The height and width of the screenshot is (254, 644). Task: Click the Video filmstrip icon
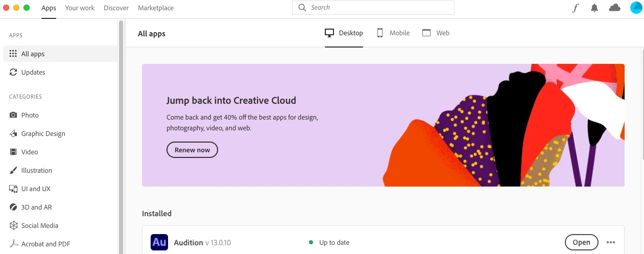[x=13, y=152]
